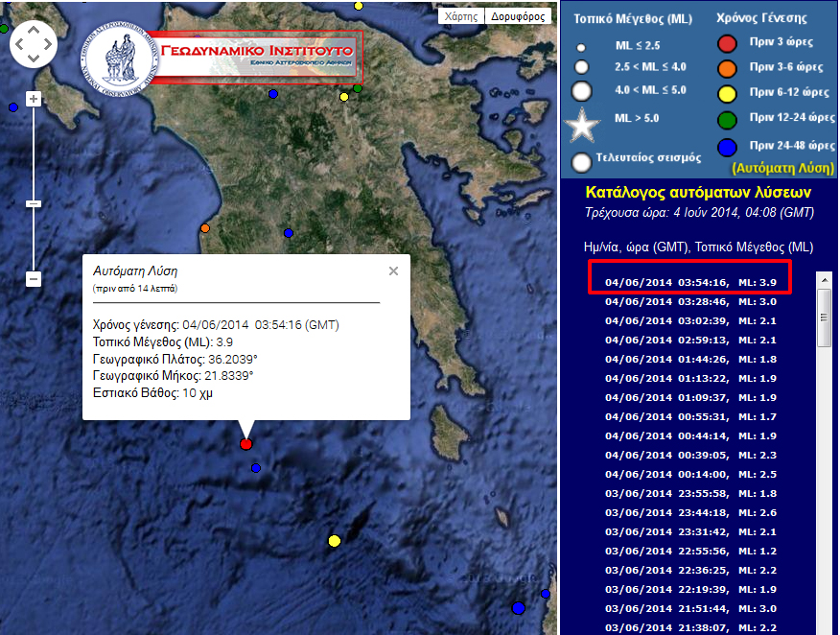Pan the map upward with the up arrow
The image size is (840, 635).
point(34,28)
